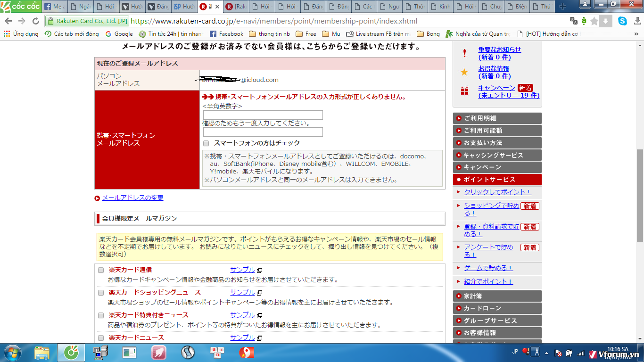The height and width of the screenshot is (362, 644).
Task: Bookmark this page with the star icon
Action: tap(594, 21)
